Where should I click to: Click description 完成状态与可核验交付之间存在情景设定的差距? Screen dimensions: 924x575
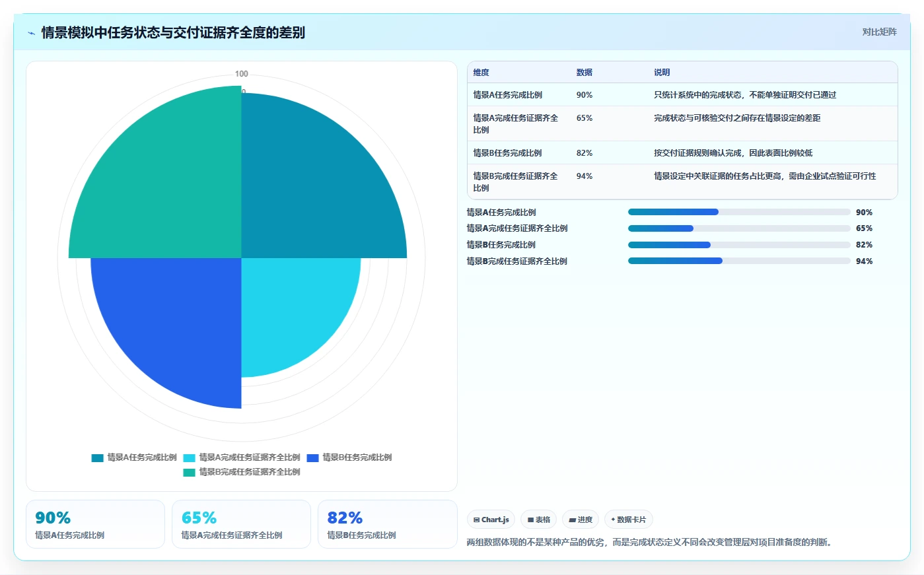tap(737, 118)
